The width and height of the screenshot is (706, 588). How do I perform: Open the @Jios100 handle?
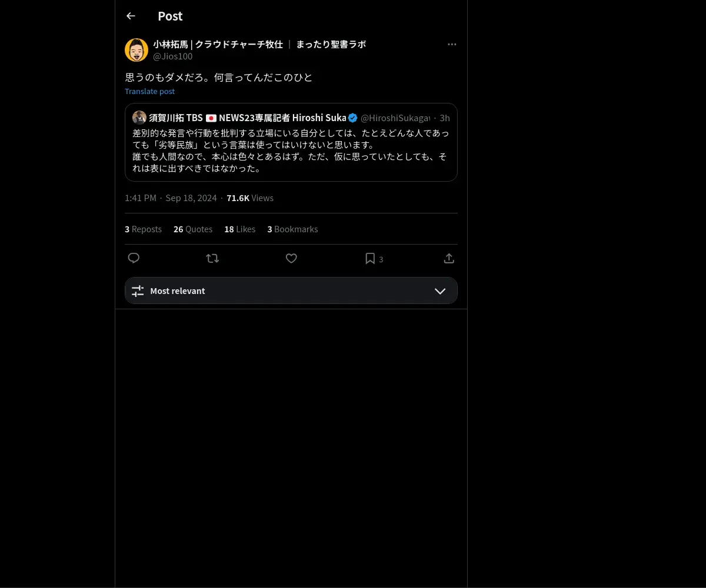coord(173,56)
